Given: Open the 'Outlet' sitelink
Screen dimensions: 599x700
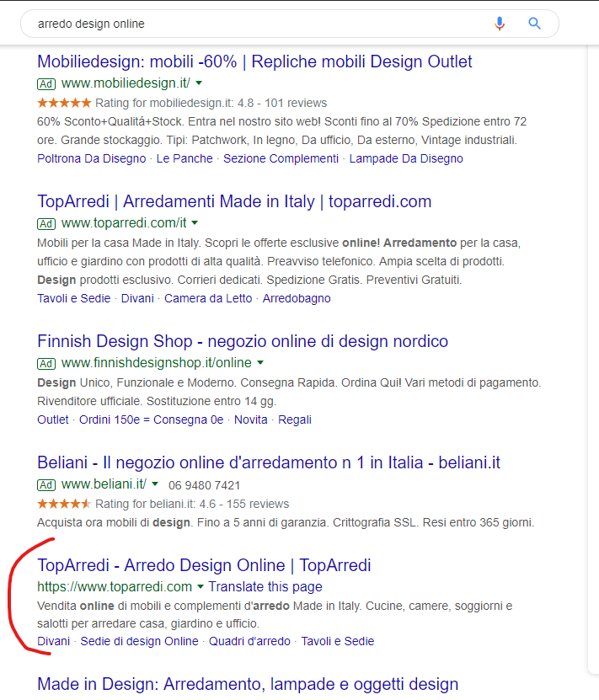Looking at the screenshot, I should (53, 419).
